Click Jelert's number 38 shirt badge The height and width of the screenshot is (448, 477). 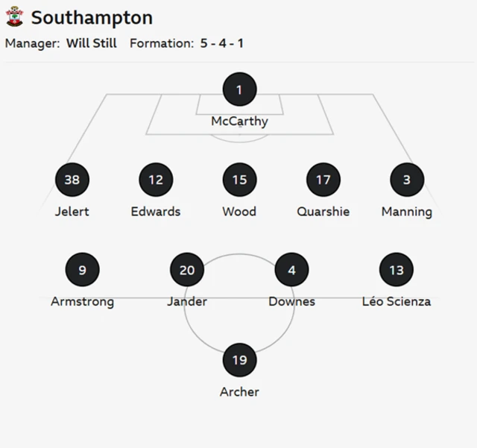pos(72,180)
